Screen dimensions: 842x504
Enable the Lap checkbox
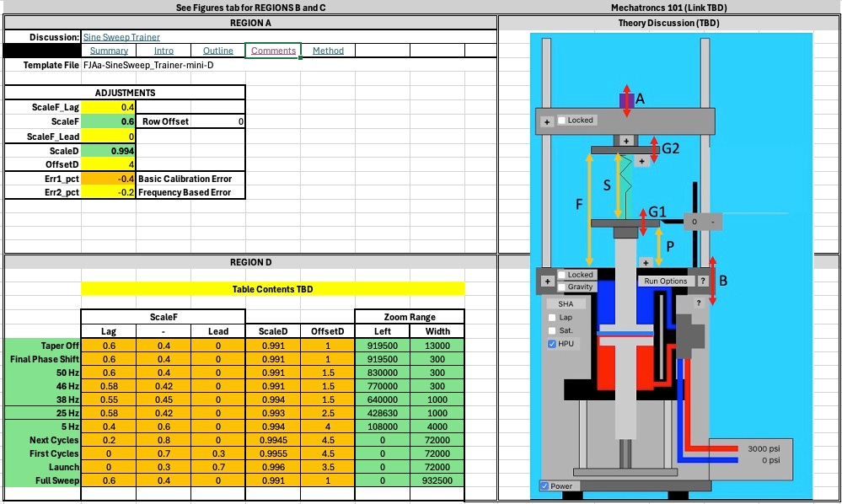point(551,317)
